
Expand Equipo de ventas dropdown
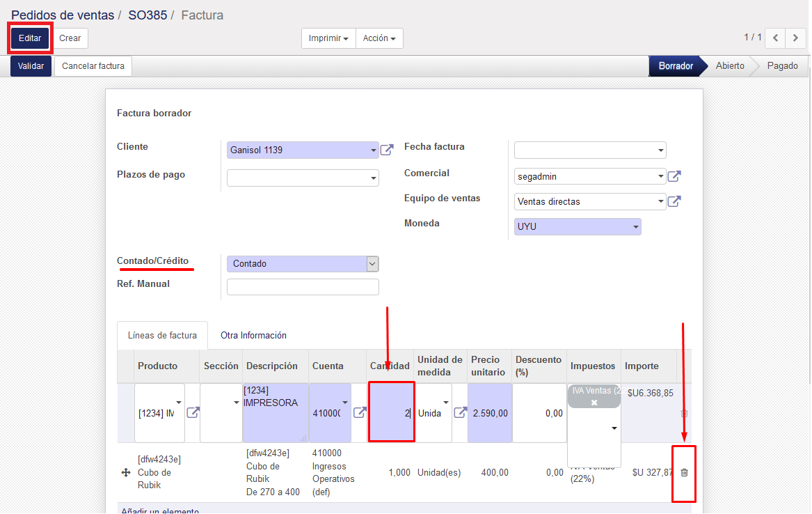(660, 201)
